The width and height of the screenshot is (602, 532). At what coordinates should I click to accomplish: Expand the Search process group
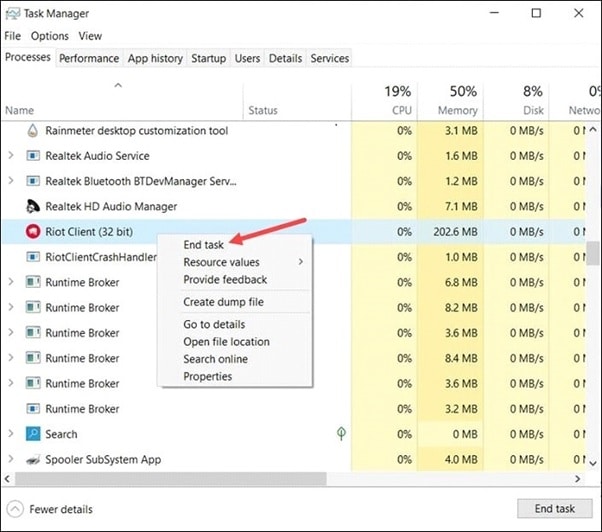point(11,434)
